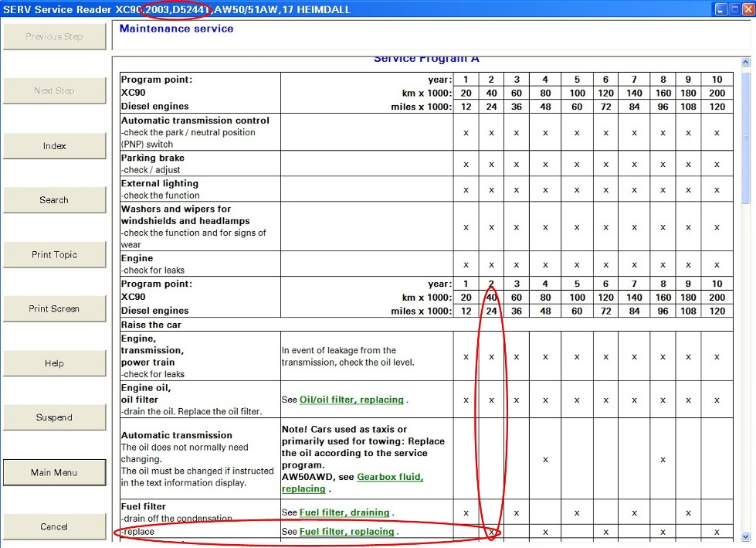Click the 'External lighting' row label

click(x=160, y=183)
